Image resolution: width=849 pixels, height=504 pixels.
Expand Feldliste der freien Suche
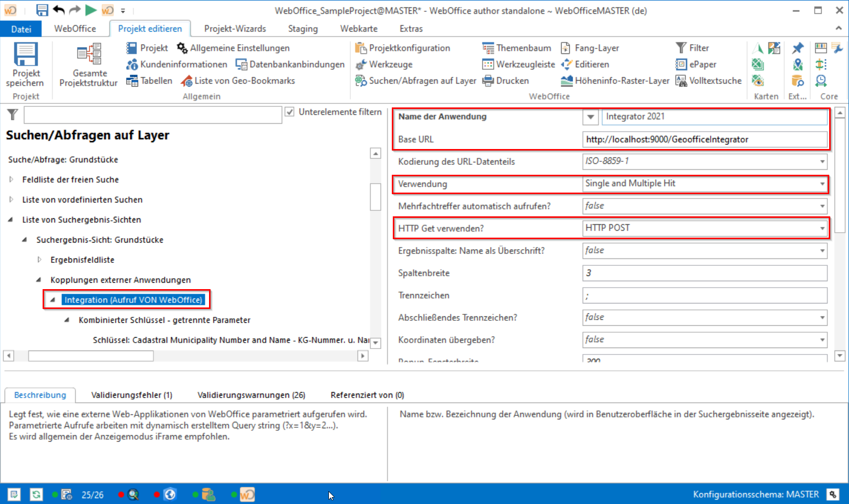(11, 180)
